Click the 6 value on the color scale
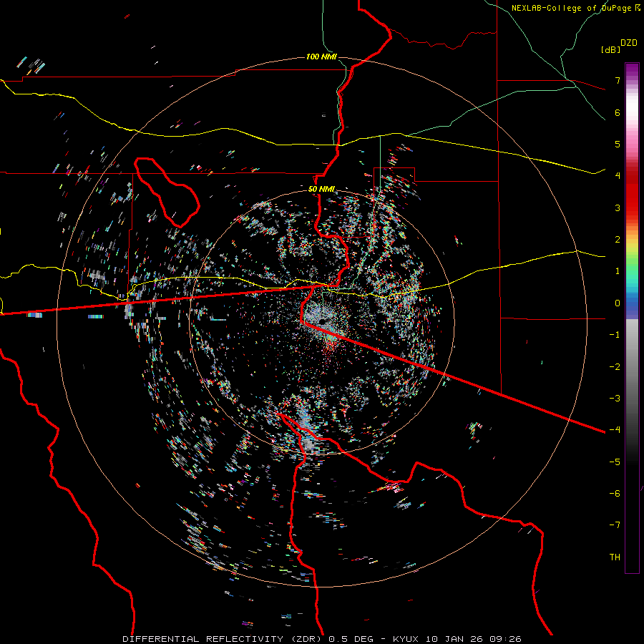 click(x=618, y=112)
